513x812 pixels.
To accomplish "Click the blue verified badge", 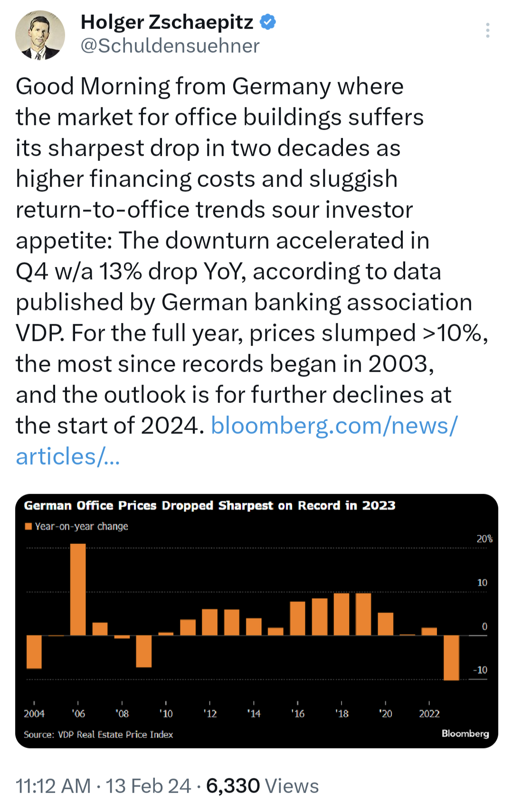I will (268, 22).
